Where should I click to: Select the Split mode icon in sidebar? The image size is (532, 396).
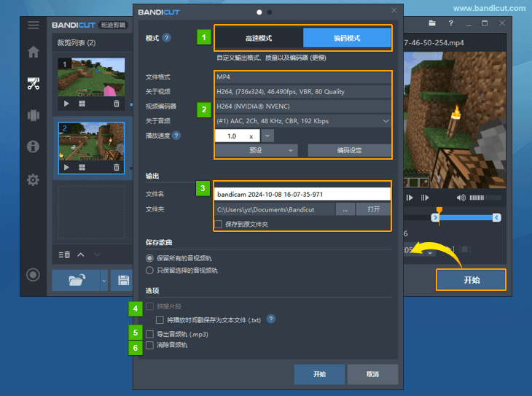34,115
